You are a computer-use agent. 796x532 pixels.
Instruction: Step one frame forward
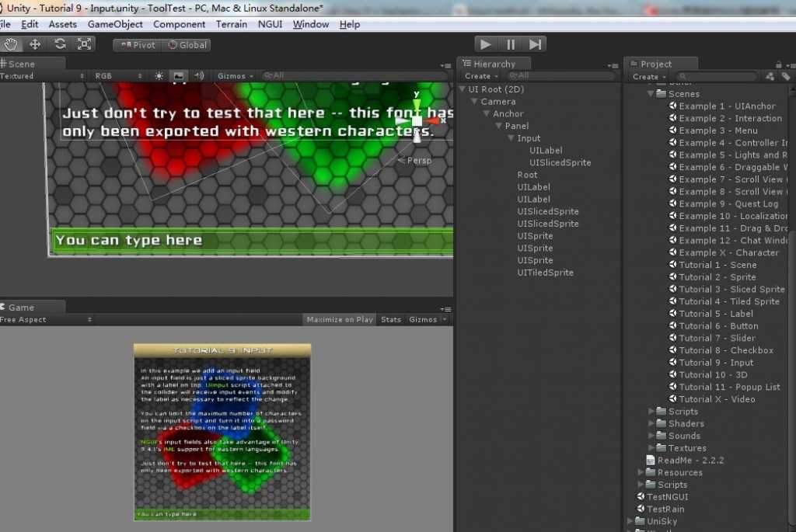point(535,44)
